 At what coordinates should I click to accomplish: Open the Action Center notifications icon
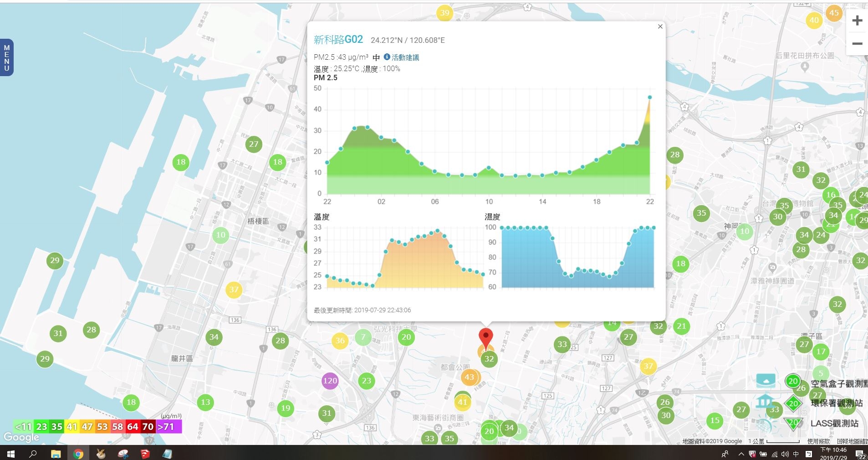tap(860, 454)
